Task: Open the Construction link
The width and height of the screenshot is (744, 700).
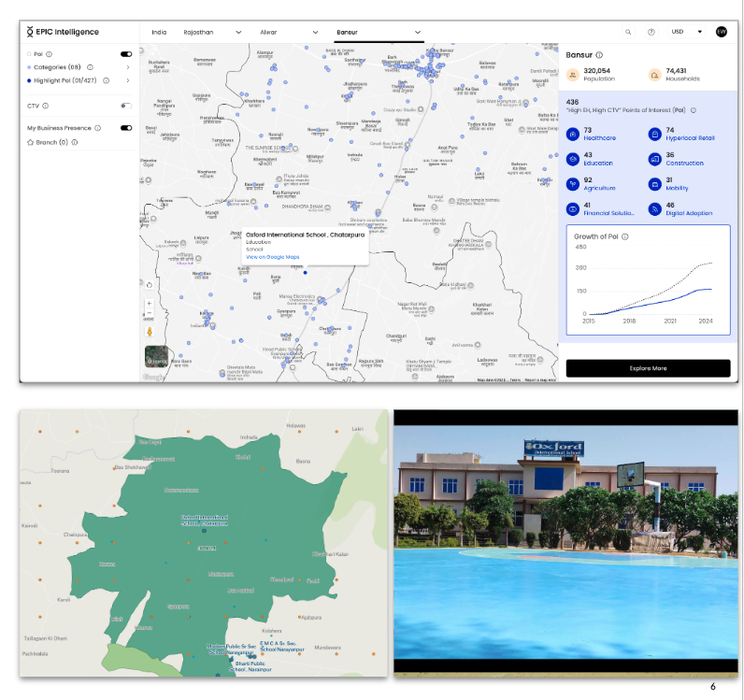Action: click(684, 164)
